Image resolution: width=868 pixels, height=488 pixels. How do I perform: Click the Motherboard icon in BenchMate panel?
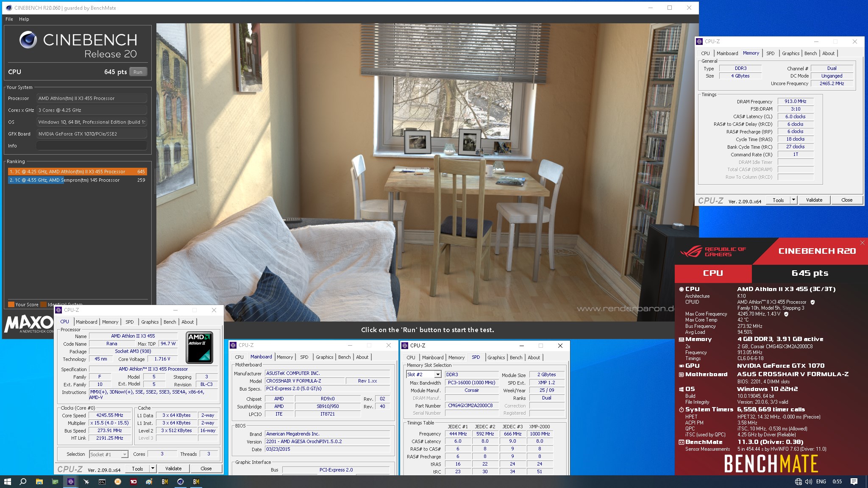(x=682, y=374)
